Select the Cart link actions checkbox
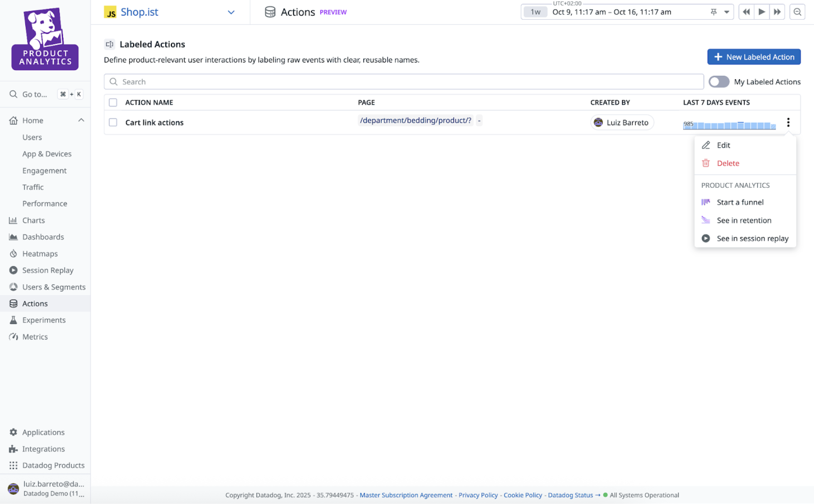Screen dimensions: 814x504 click(x=113, y=123)
